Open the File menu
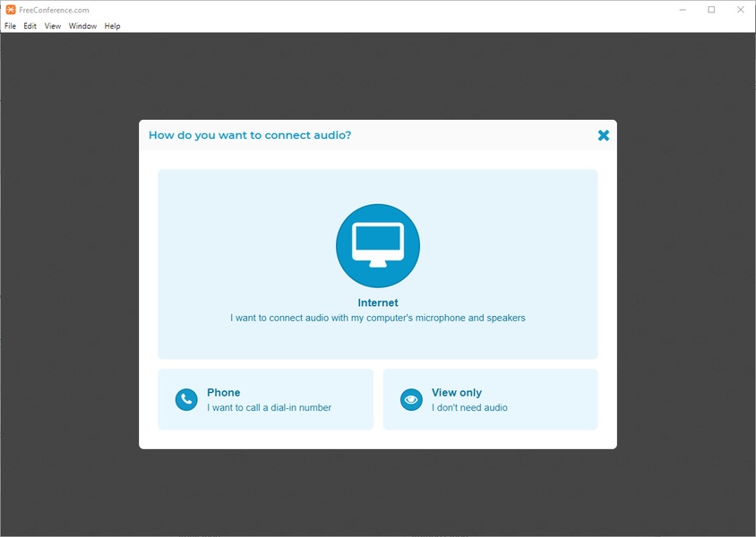Screen dimensions: 756x537 10,26
